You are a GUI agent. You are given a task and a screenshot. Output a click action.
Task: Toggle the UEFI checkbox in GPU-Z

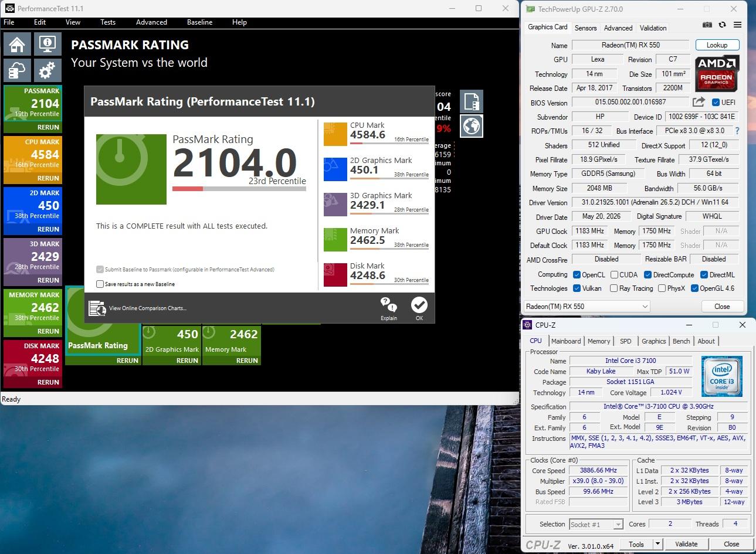coord(716,103)
